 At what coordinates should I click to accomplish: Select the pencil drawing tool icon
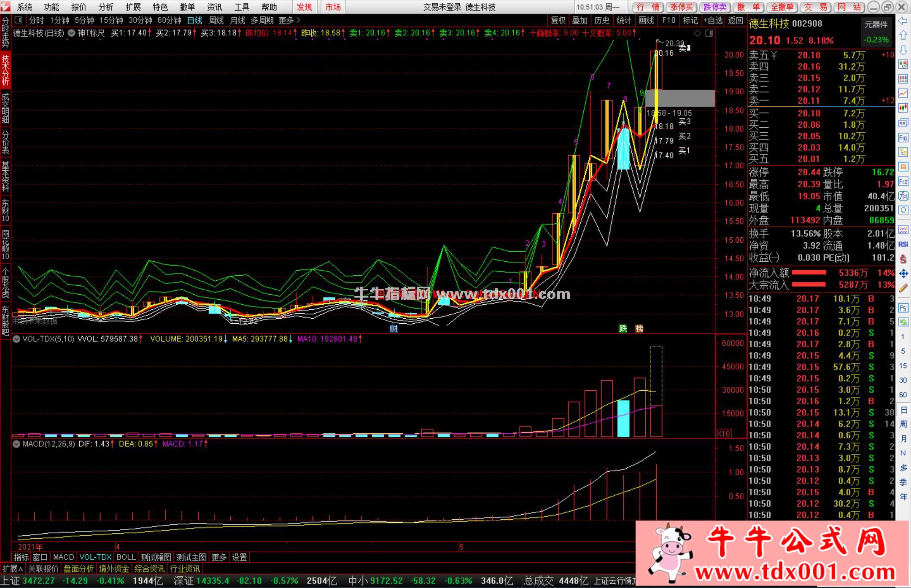point(903,288)
